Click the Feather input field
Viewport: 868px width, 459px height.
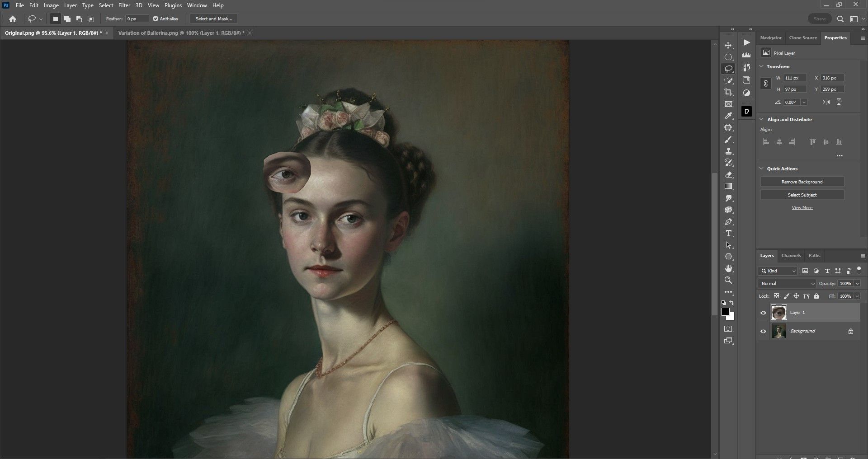[x=137, y=19]
